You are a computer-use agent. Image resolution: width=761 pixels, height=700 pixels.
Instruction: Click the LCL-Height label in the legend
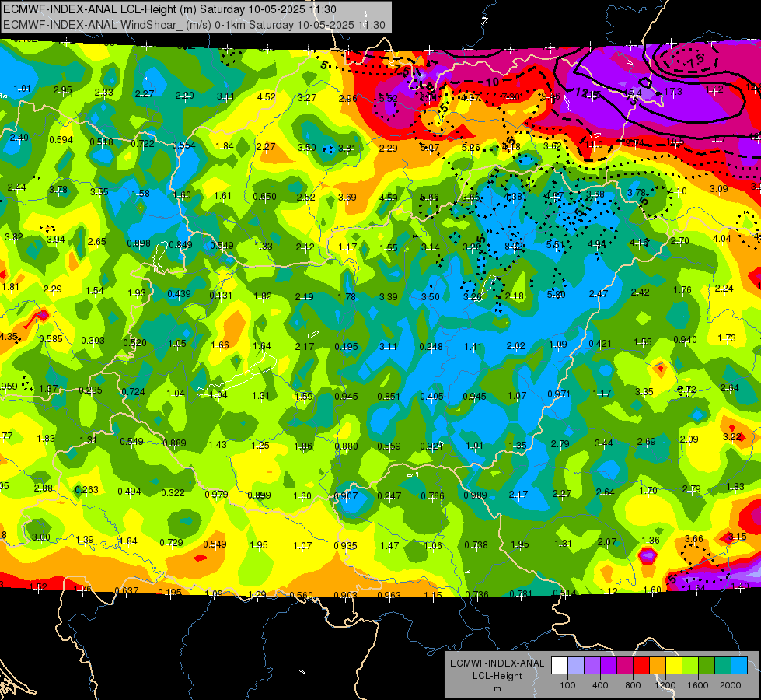pyautogui.click(x=497, y=676)
